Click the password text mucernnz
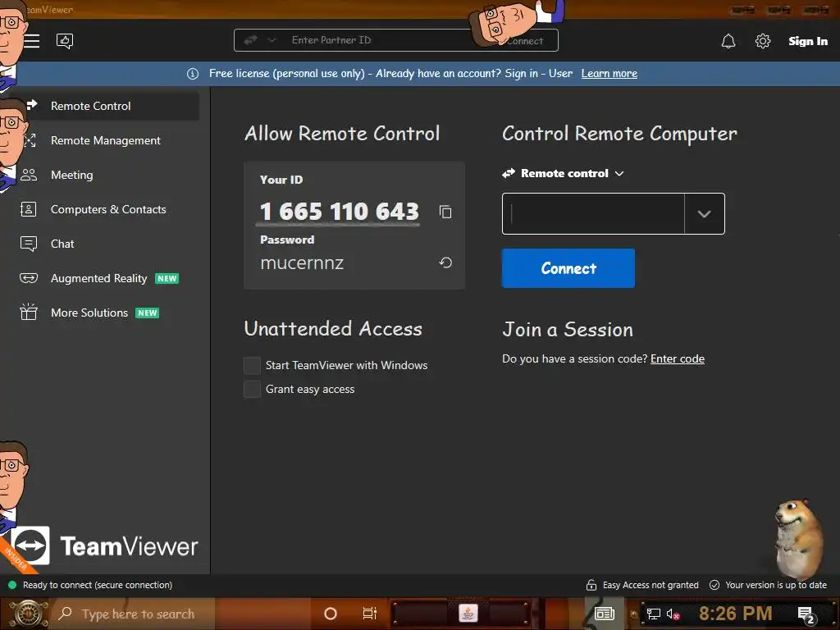 (302, 263)
